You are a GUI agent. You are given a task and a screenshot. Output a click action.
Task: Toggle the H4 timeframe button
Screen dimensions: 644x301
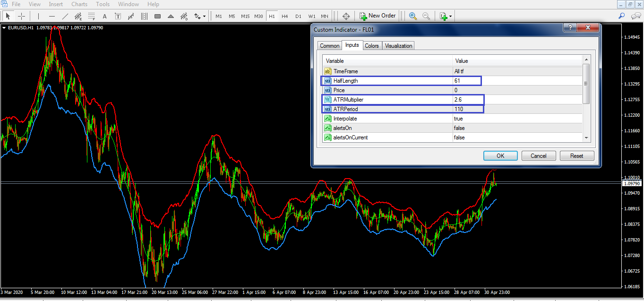coord(284,16)
